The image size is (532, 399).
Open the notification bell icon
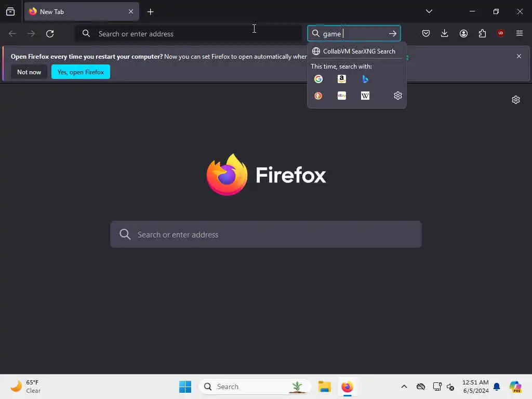[x=497, y=387]
